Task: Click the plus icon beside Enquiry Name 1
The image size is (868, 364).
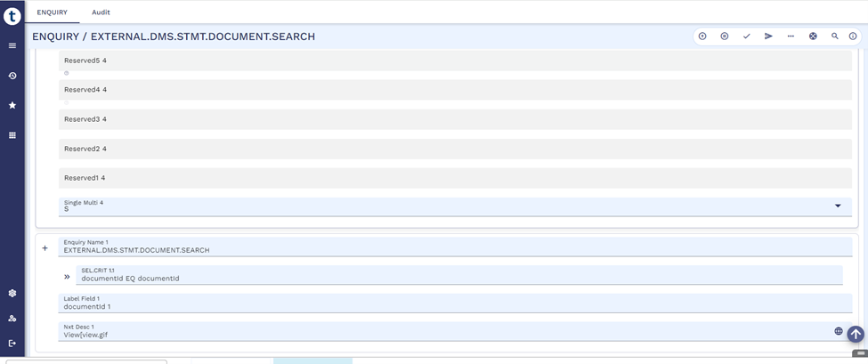Action: (x=45, y=248)
